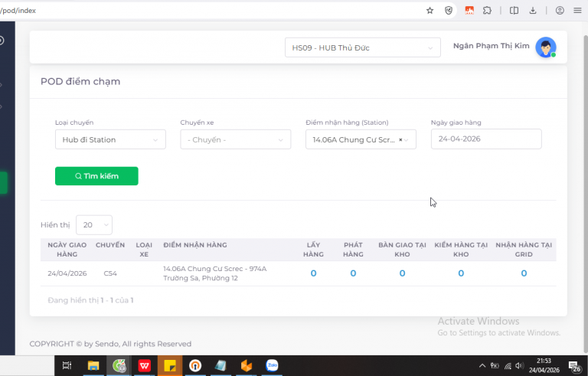Viewport: 588px width, 376px height.
Task: Open the browser downloads icon
Action: [533, 11]
